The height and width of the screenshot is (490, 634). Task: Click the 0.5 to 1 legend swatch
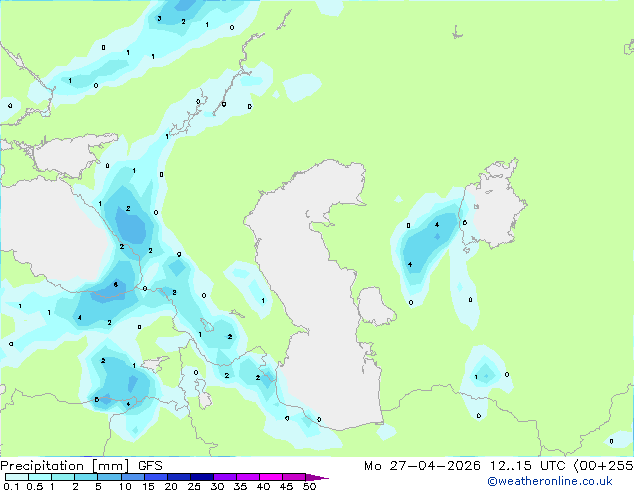(x=40, y=477)
